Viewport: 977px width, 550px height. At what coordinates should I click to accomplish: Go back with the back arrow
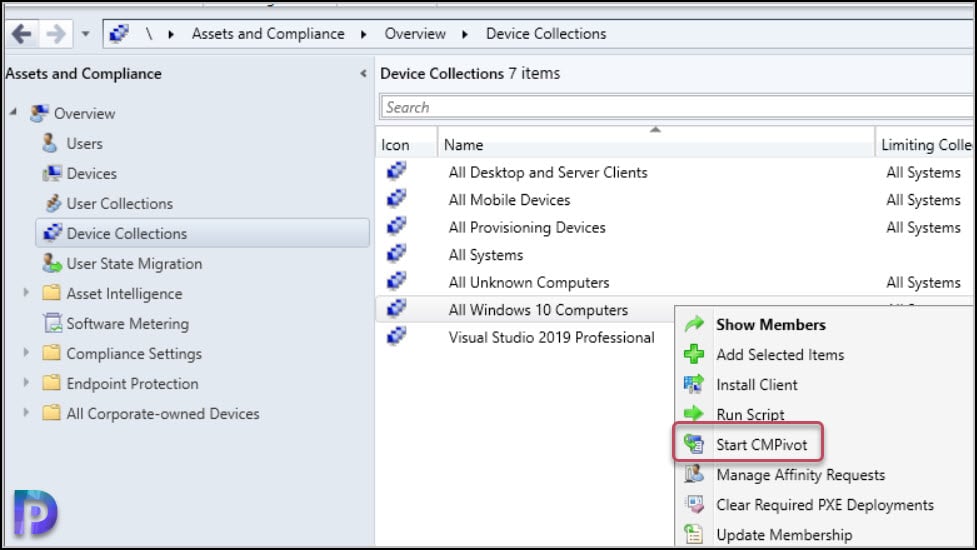pyautogui.click(x=22, y=34)
